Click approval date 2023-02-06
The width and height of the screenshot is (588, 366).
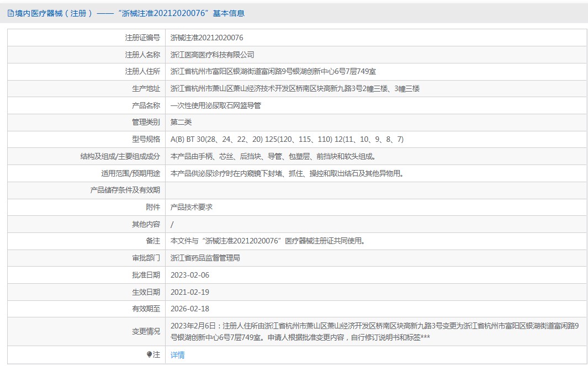pos(190,275)
